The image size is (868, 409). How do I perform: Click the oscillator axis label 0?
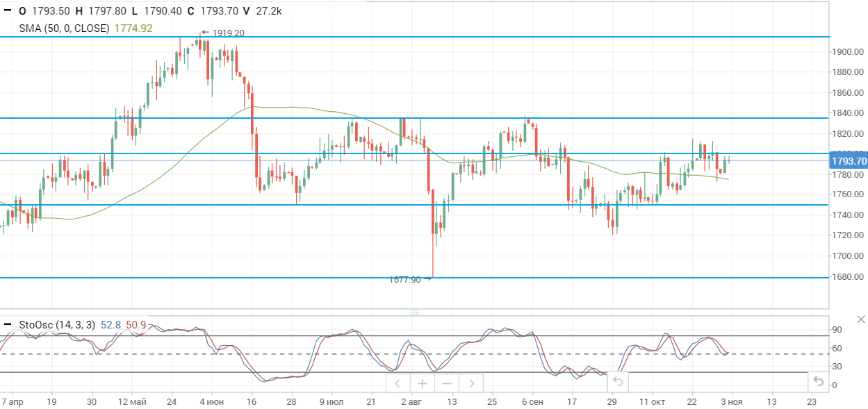[x=834, y=385]
